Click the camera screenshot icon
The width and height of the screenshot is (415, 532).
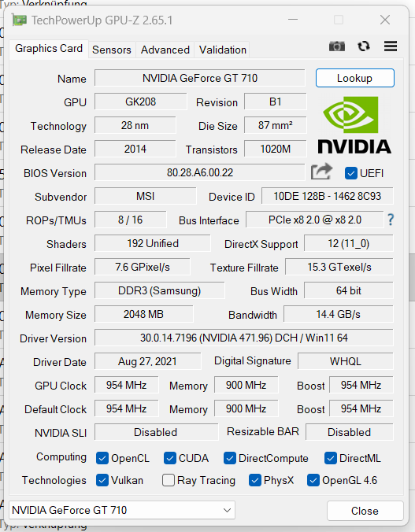click(x=337, y=46)
